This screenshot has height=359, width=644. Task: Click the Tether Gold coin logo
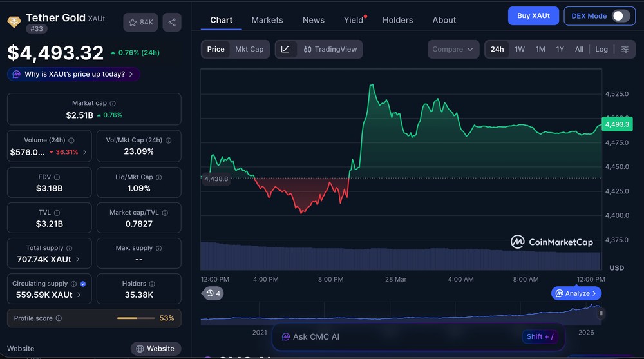(x=14, y=22)
